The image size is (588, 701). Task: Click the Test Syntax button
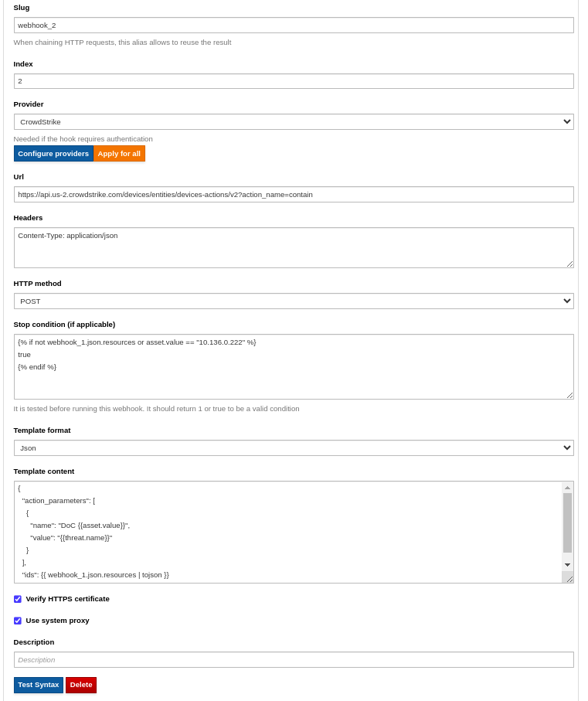coord(39,685)
